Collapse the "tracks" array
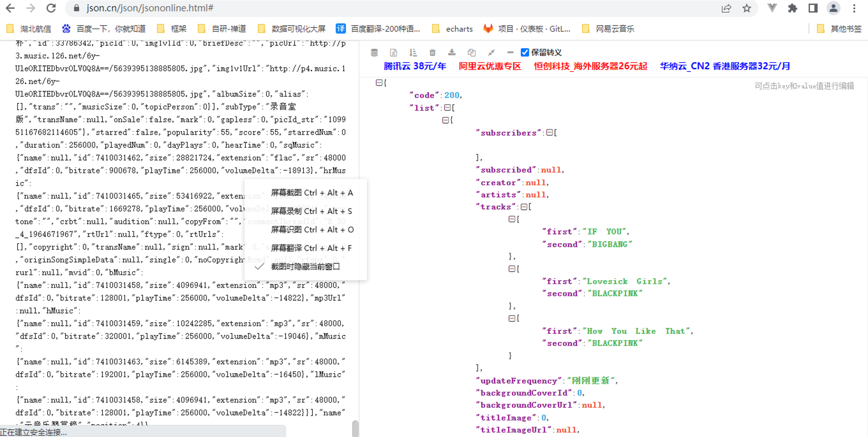This screenshot has height=437, width=868. [524, 207]
